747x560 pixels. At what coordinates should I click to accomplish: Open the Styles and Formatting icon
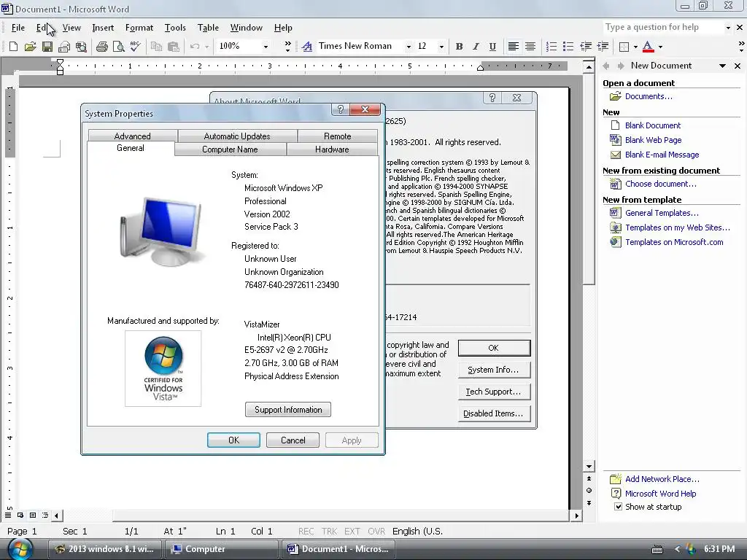(307, 46)
